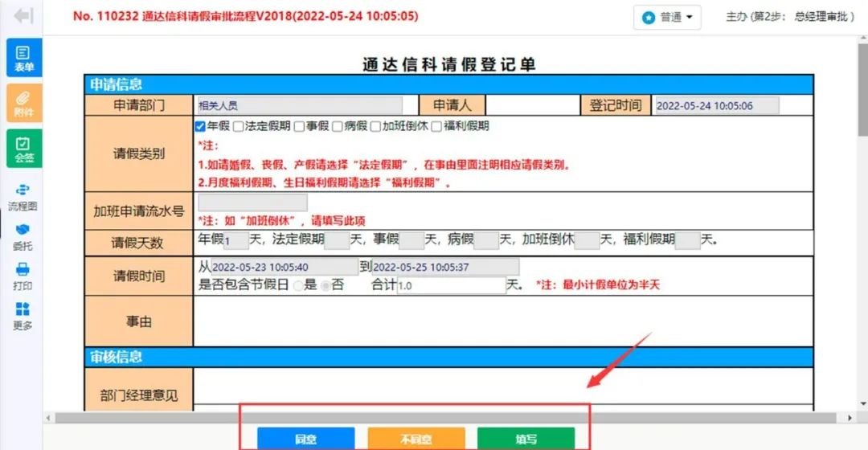Image resolution: width=868 pixels, height=450 pixels.
Task: Check the 事假 checkbox
Action: coord(299,127)
